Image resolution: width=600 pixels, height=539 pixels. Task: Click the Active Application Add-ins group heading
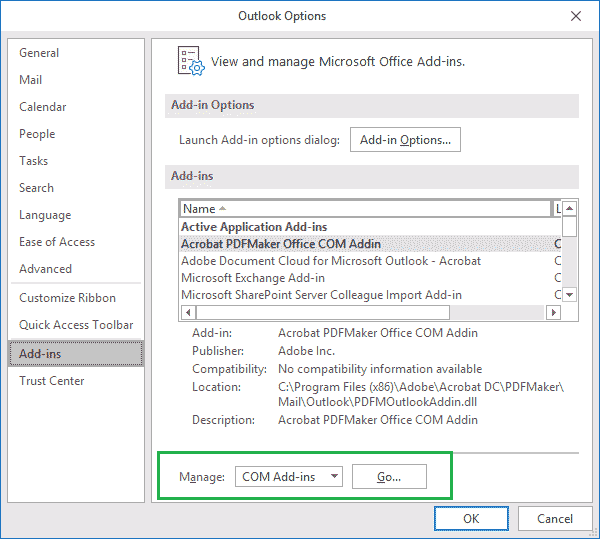point(254,227)
